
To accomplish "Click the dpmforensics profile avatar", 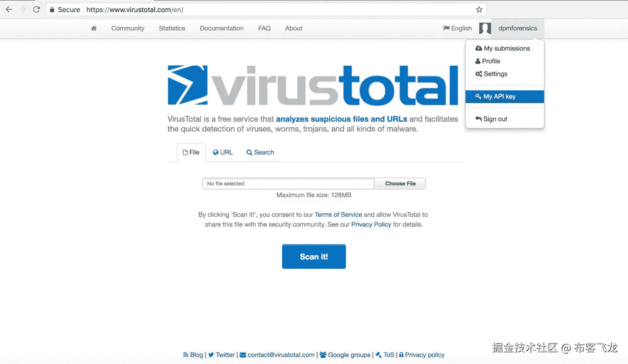I will (x=485, y=28).
